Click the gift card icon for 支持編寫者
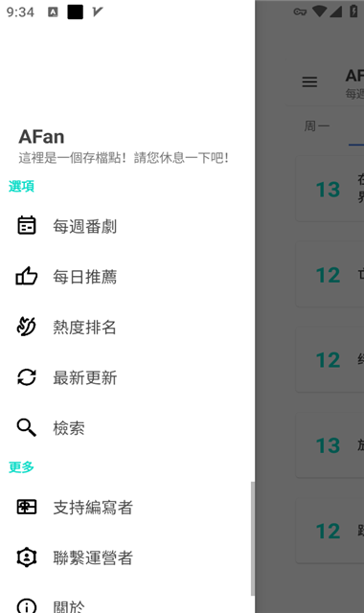Image resolution: width=364 pixels, height=613 pixels. click(27, 507)
